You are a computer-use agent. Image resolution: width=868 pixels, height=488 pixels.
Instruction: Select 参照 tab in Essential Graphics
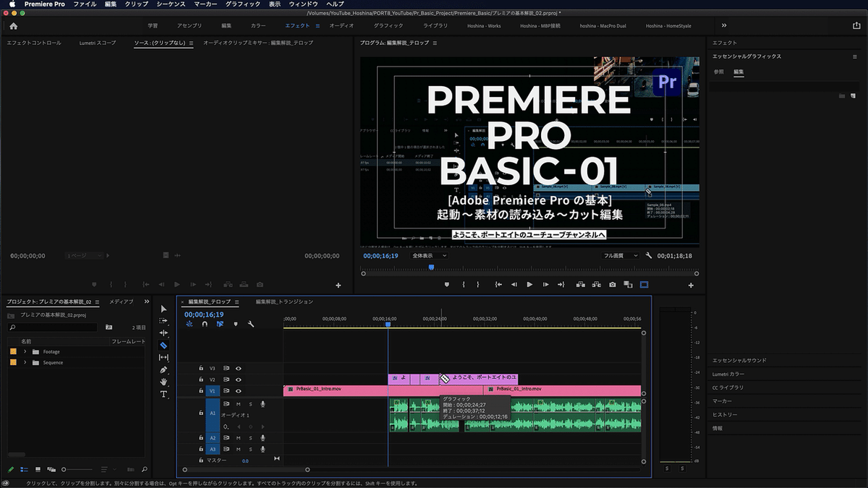718,72
